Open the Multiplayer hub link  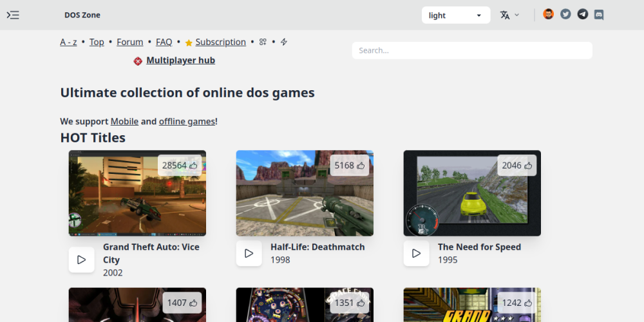point(180,61)
